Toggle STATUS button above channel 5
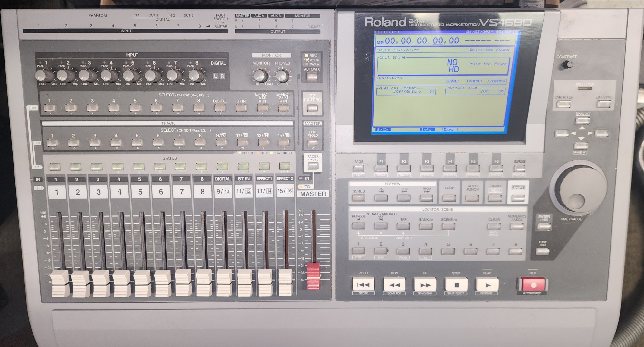The height and width of the screenshot is (347, 644). tap(138, 167)
